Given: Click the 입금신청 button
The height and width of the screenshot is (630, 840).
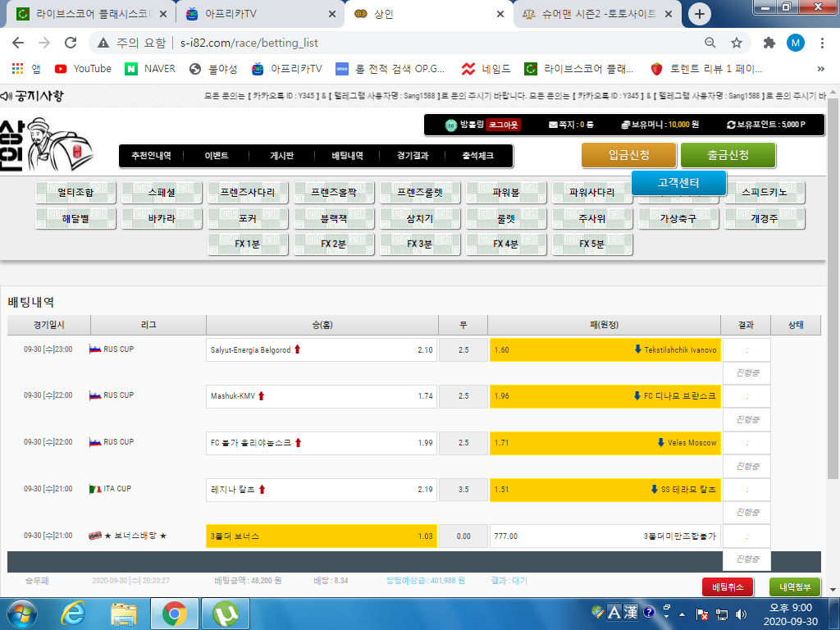Looking at the screenshot, I should 629,155.
